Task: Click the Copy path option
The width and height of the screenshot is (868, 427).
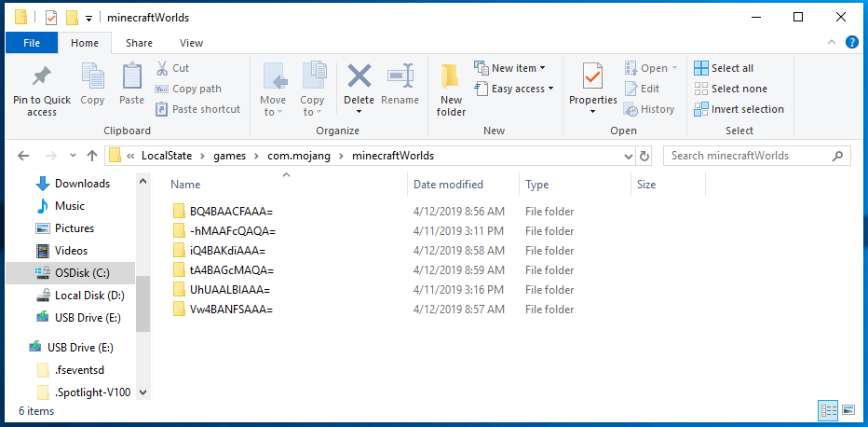Action: coord(188,89)
